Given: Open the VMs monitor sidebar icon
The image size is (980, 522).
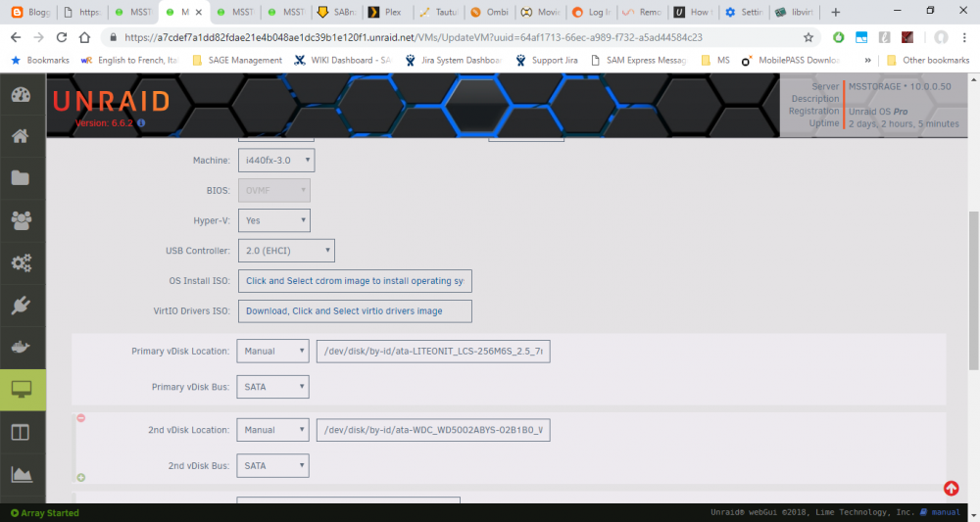Looking at the screenshot, I should (x=23, y=390).
